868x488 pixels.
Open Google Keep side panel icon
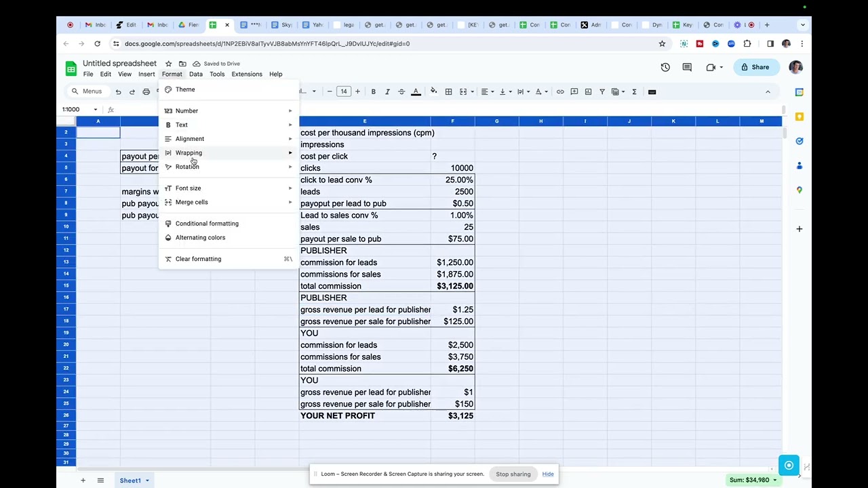click(800, 117)
